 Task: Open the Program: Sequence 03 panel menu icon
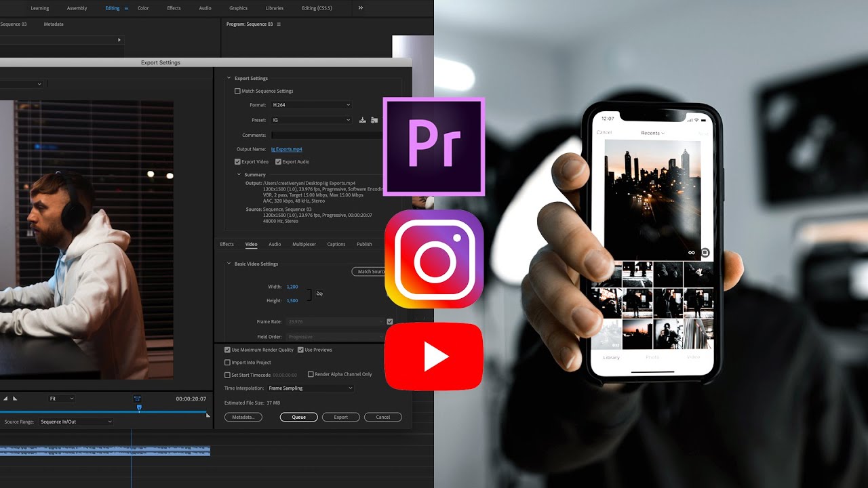pyautogui.click(x=279, y=24)
